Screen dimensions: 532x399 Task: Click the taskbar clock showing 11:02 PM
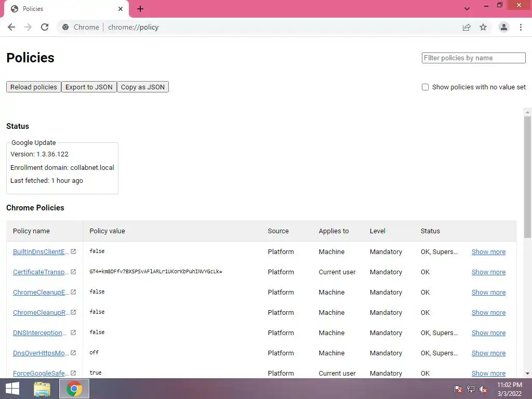point(509,389)
